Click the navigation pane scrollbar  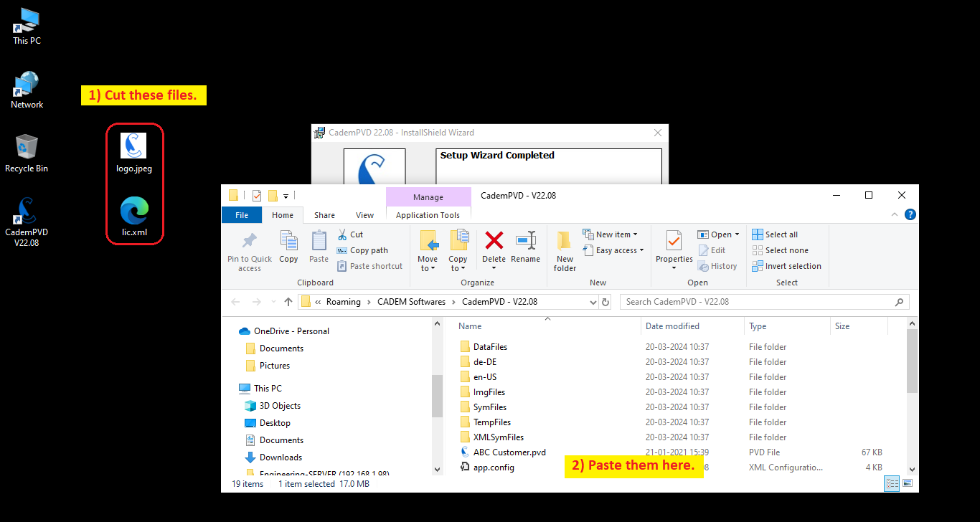coord(438,396)
